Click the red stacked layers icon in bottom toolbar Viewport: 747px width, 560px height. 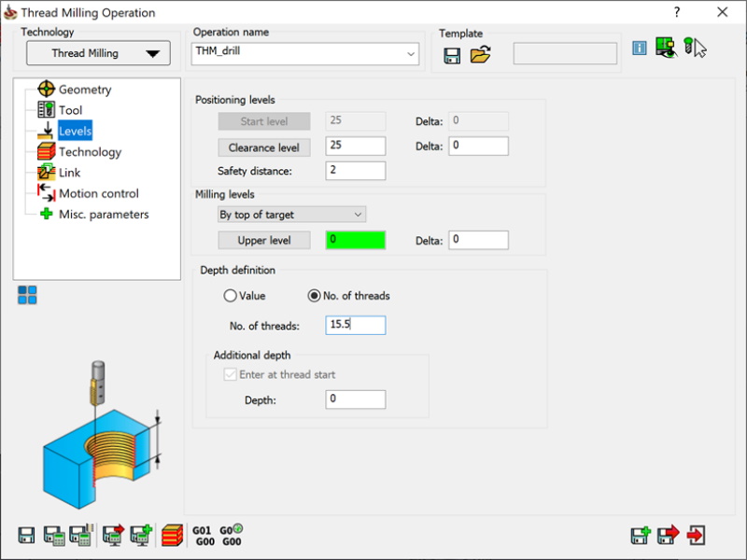[x=172, y=536]
